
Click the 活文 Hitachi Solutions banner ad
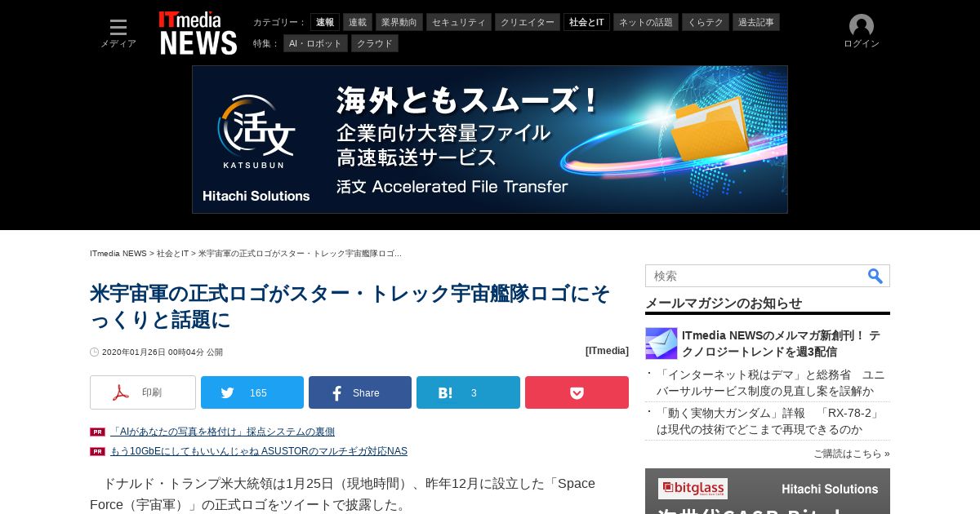click(x=490, y=140)
